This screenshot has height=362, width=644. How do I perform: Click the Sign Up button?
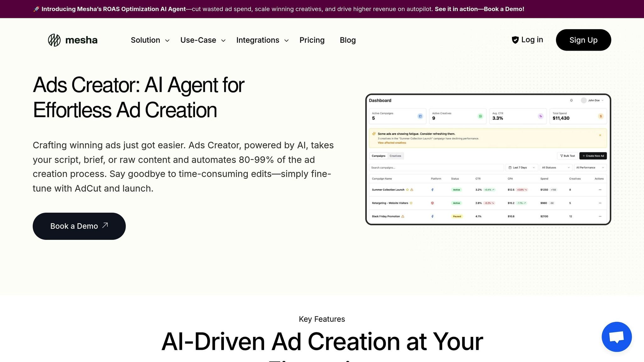[x=583, y=40]
